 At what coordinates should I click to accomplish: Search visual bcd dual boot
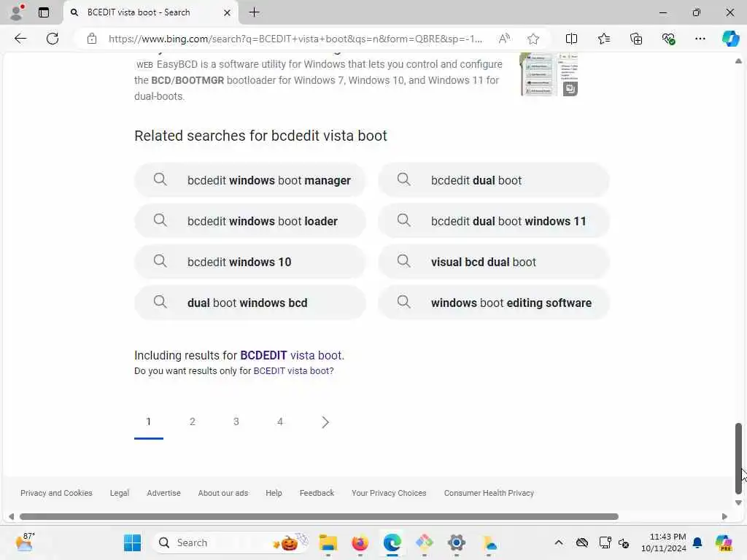click(x=494, y=262)
